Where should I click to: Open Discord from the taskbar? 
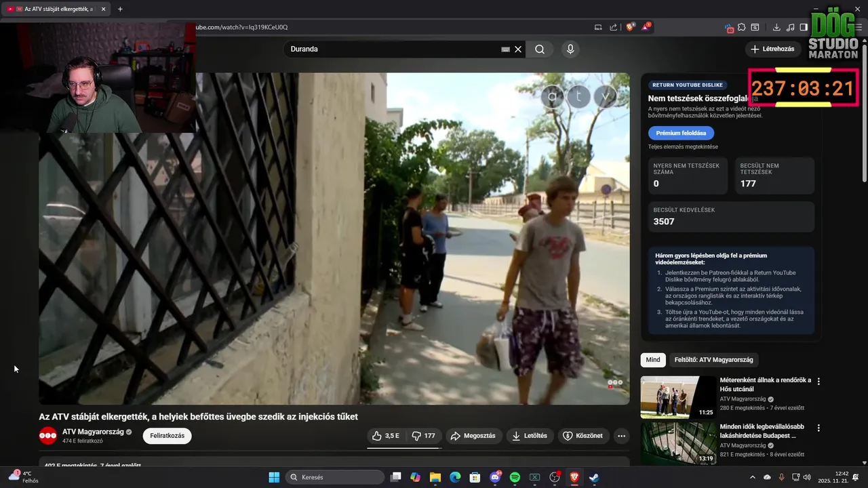tap(495, 477)
